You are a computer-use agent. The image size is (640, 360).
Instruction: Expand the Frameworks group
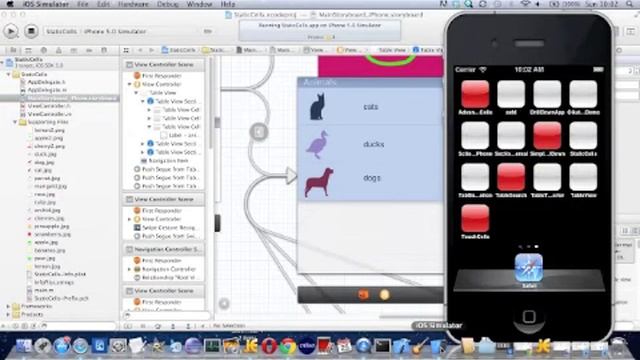click(9, 306)
